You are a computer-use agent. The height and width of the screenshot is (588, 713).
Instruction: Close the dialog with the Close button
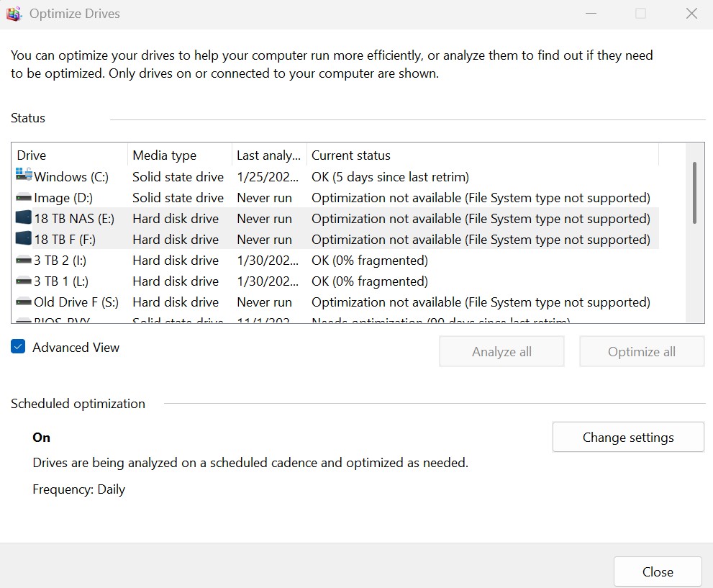click(x=657, y=571)
